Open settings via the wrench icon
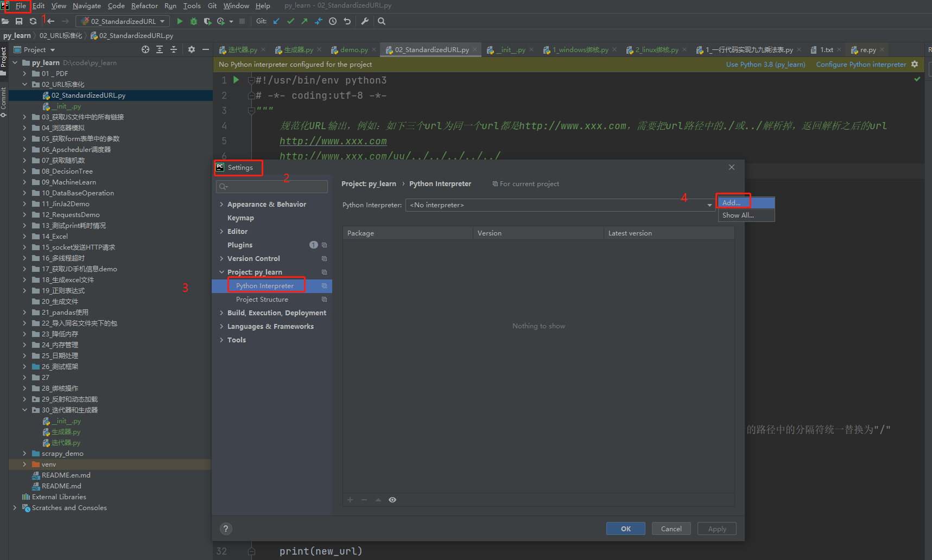The height and width of the screenshot is (560, 932). click(365, 21)
